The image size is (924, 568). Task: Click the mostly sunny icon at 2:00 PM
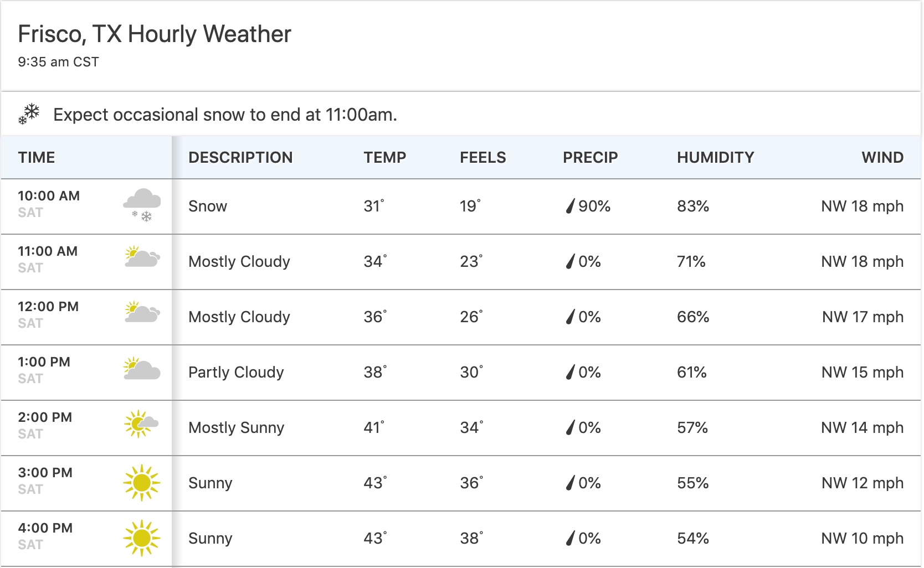click(x=141, y=425)
